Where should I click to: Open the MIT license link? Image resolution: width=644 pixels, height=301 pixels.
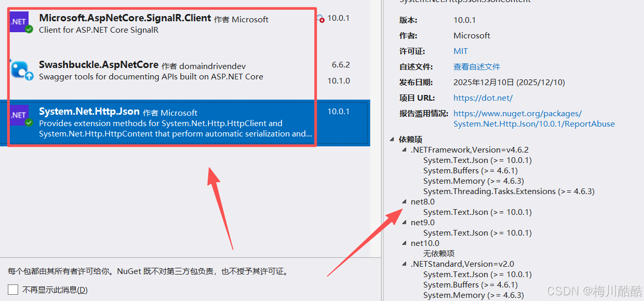(x=460, y=51)
